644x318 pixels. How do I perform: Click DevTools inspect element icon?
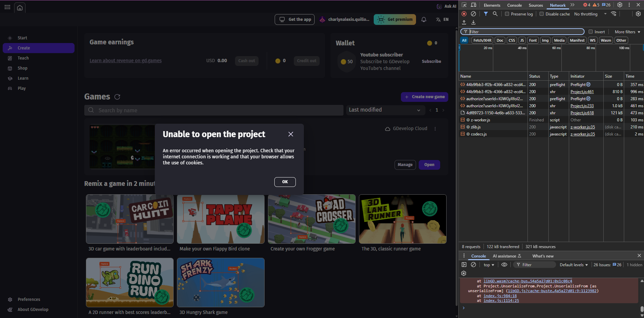tap(464, 5)
